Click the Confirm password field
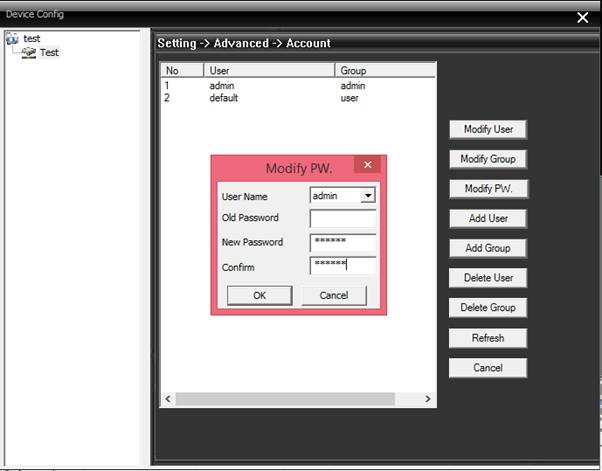 [342, 265]
